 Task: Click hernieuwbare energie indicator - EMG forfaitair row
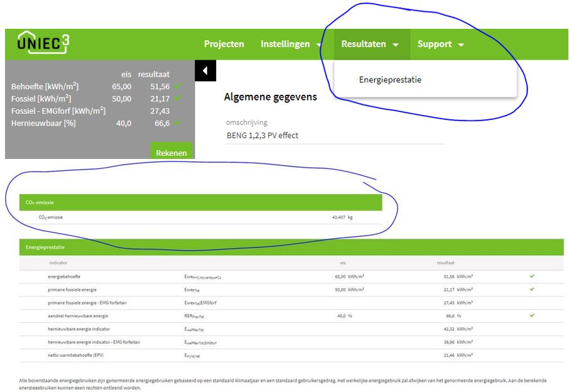[291, 342]
